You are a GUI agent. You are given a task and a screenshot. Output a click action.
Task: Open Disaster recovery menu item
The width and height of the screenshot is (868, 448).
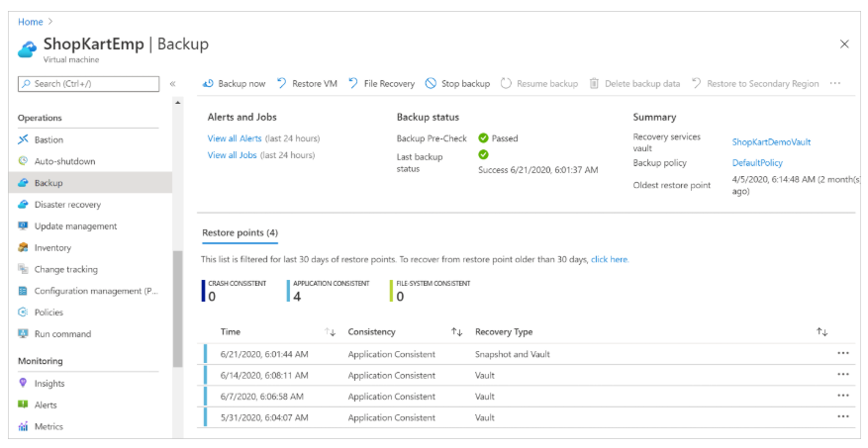click(x=67, y=205)
